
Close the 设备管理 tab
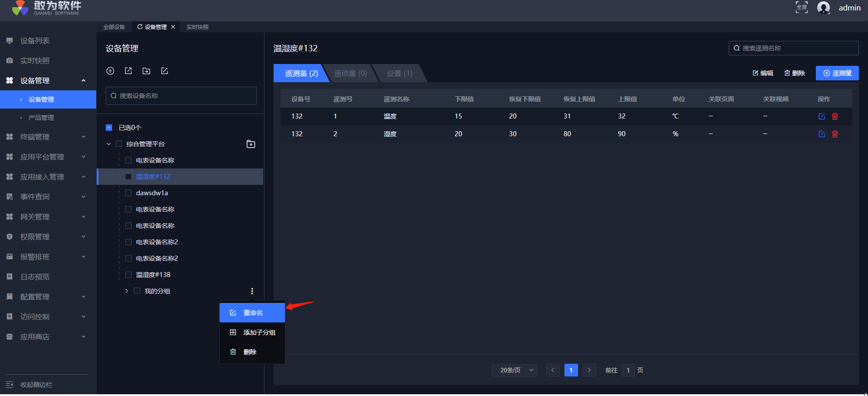[173, 27]
